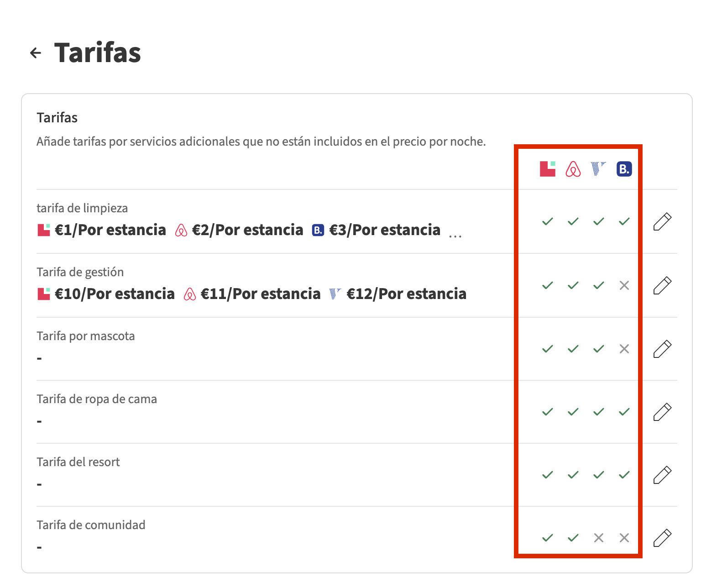
Task: Click pencil icon for Tarifa por mascota
Action: pyautogui.click(x=662, y=349)
